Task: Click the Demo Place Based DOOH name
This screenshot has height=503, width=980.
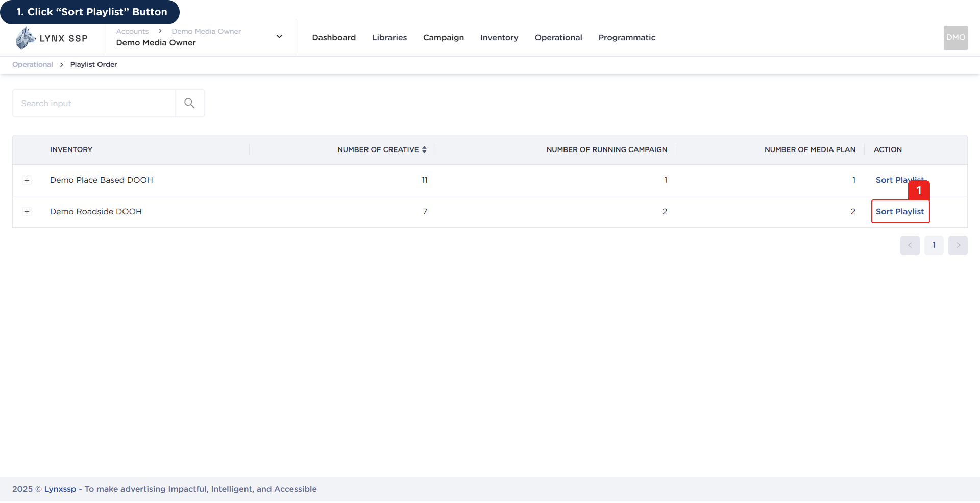Action: [102, 180]
